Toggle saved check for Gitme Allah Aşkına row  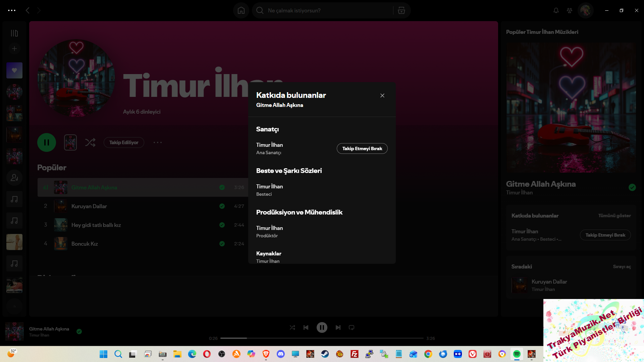pyautogui.click(x=222, y=187)
